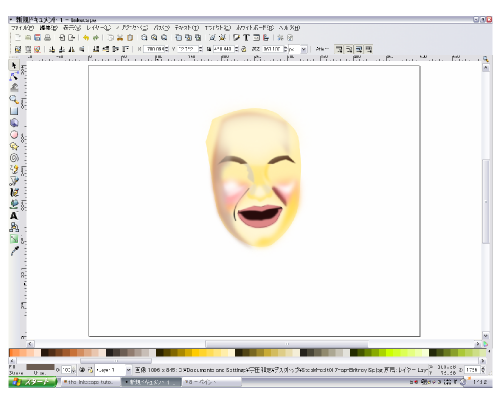Click the zoom percentage stepper in status bar

pos(483,370)
